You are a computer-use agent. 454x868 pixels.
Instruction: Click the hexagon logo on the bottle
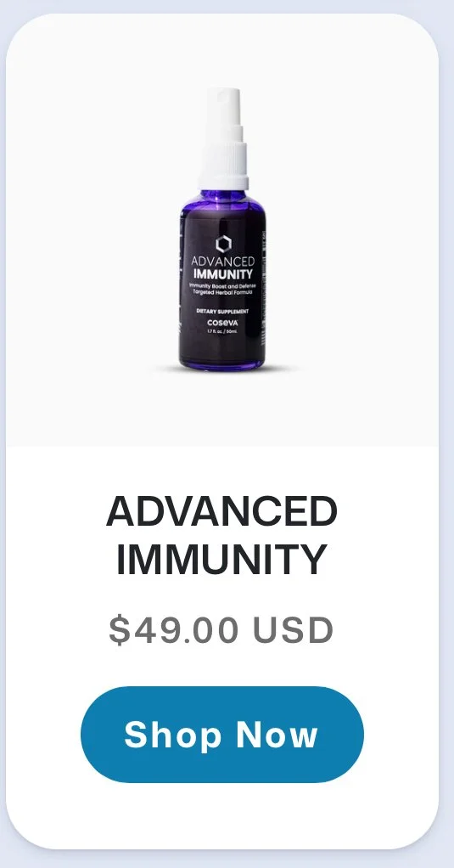click(x=223, y=244)
